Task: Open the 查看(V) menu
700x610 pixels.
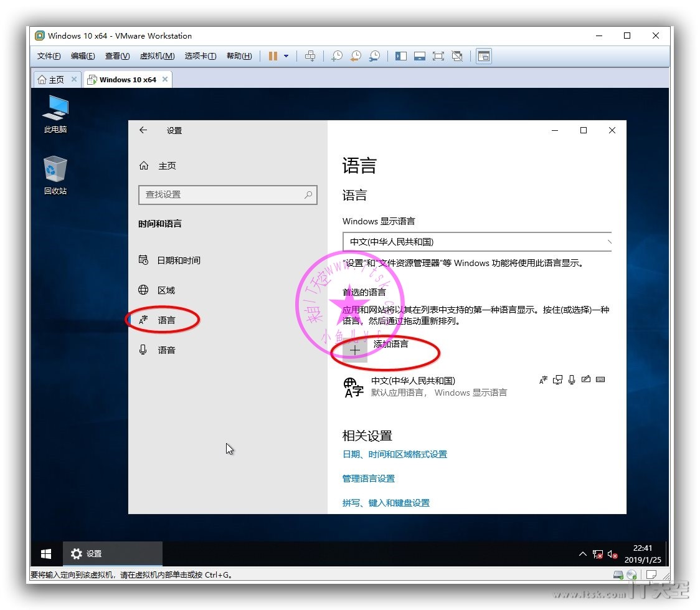Action: tap(118, 56)
